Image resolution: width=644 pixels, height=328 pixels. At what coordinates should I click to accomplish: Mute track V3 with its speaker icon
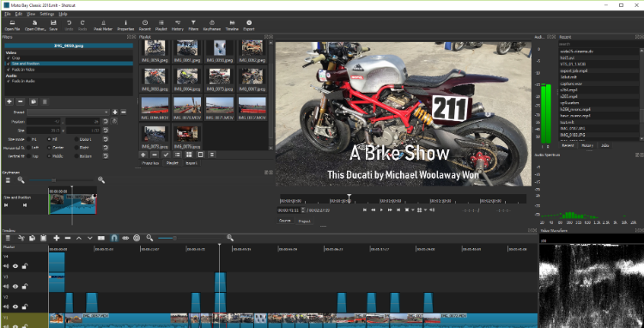(x=6, y=287)
